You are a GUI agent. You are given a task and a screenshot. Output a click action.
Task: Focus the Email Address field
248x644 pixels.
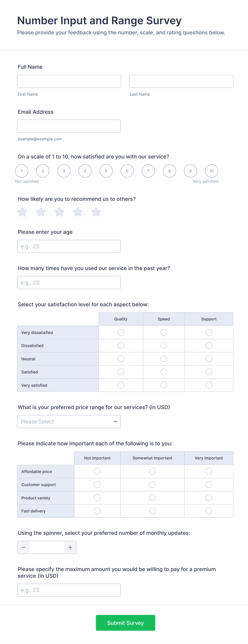69,126
